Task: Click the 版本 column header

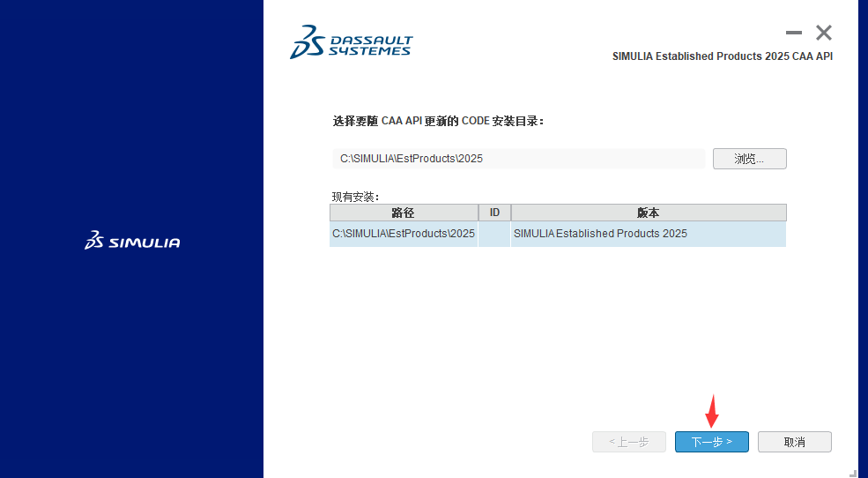Action: click(x=649, y=213)
